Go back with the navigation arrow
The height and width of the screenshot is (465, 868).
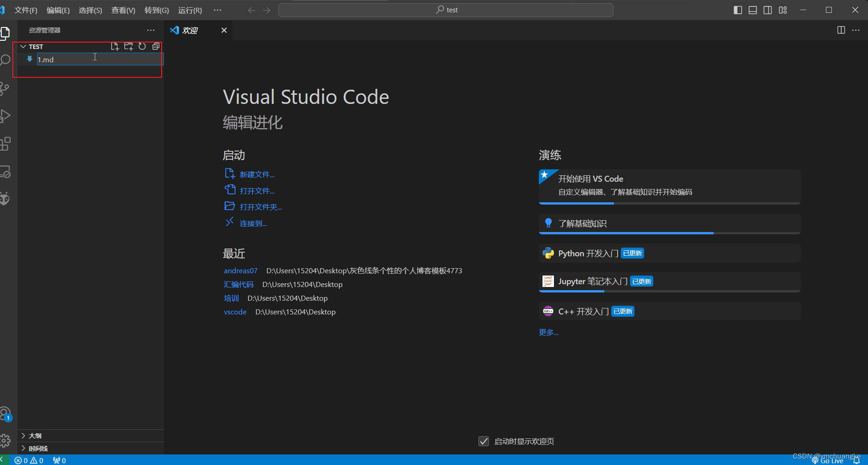coord(251,10)
